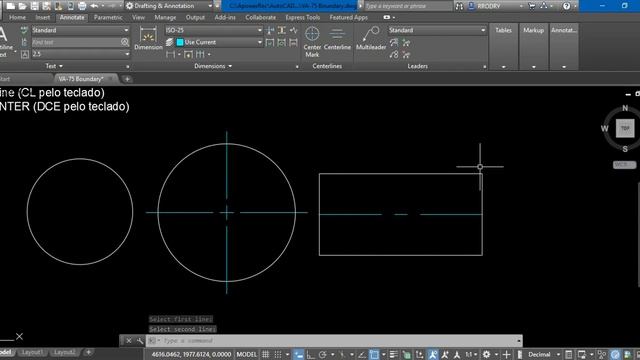Open the Parametric ribbon tab
Viewport: 640px width, 360px height.
coord(108,18)
